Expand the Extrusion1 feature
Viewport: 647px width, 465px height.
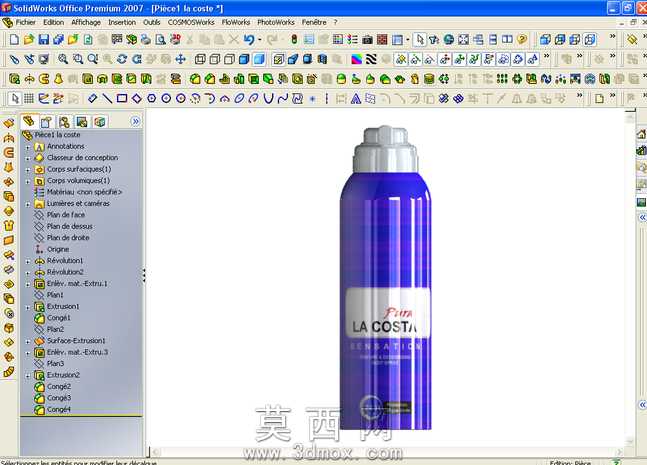pyautogui.click(x=28, y=307)
